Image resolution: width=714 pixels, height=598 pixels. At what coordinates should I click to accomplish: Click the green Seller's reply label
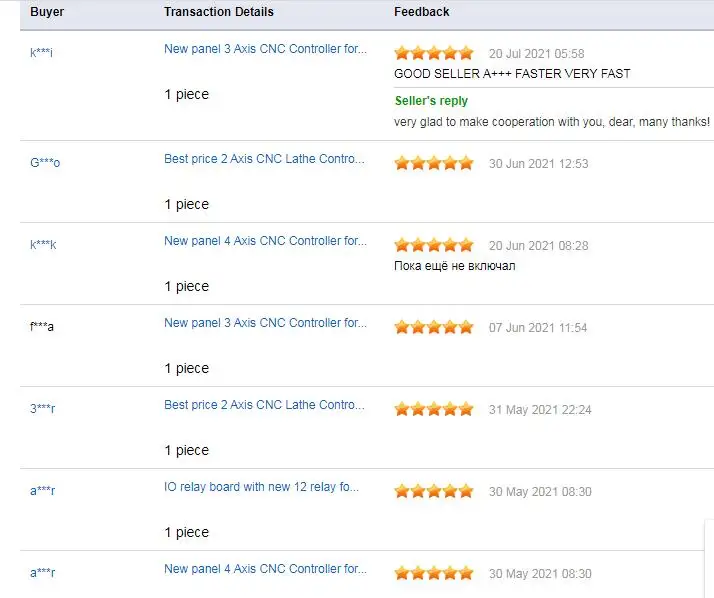(x=431, y=101)
